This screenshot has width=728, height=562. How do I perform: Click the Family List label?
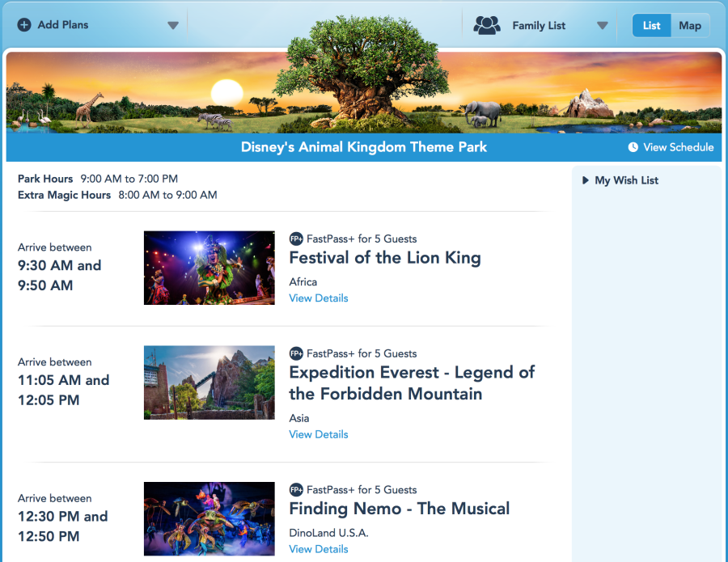coord(539,26)
